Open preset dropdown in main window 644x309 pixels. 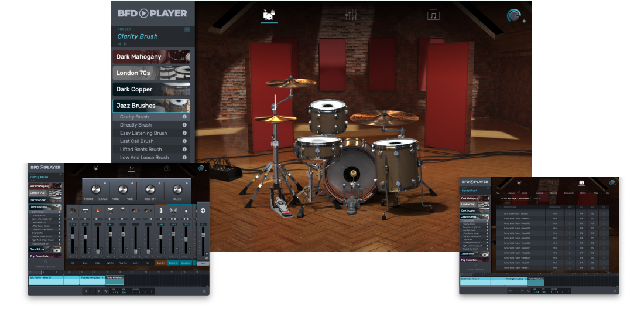[x=187, y=29]
